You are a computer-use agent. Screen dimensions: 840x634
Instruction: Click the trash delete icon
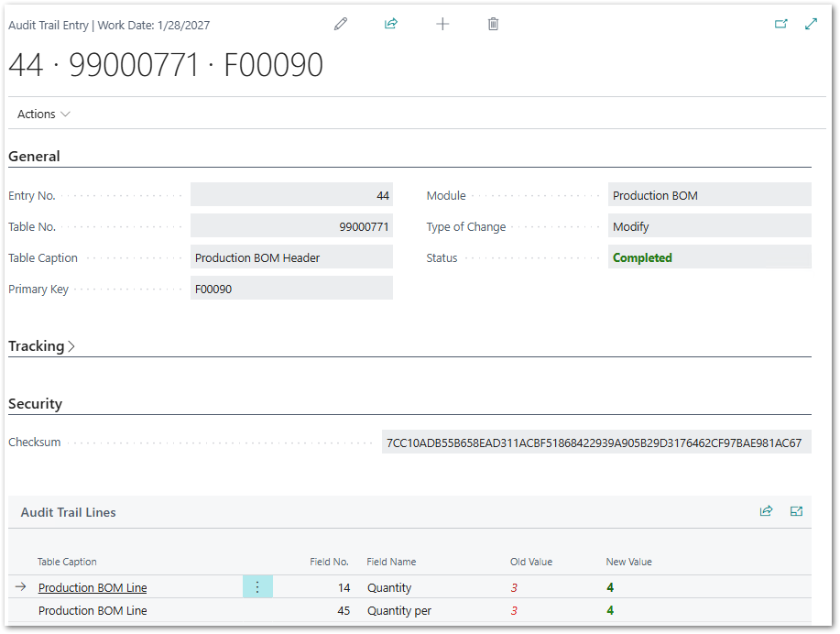point(493,25)
